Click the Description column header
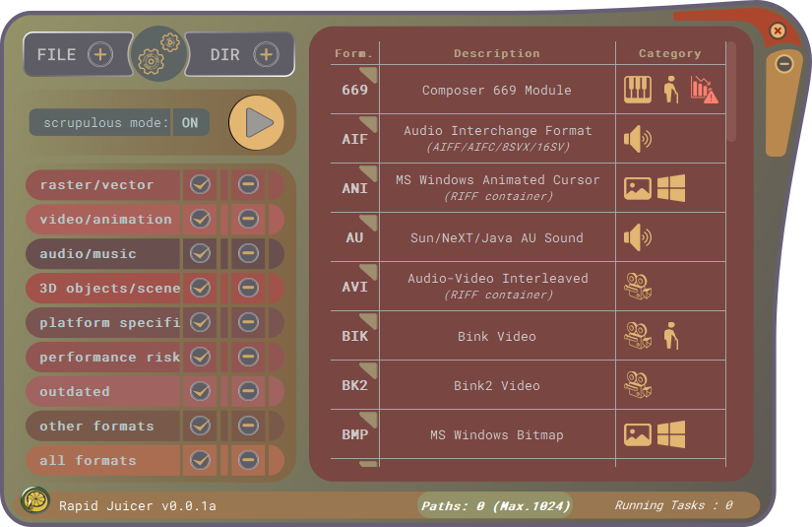 click(497, 53)
